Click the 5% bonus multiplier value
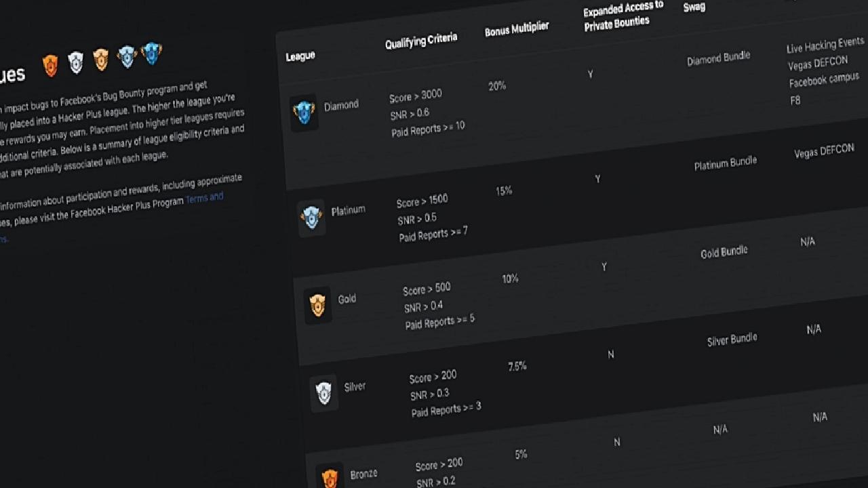Image resolution: width=868 pixels, height=488 pixels. click(x=521, y=454)
